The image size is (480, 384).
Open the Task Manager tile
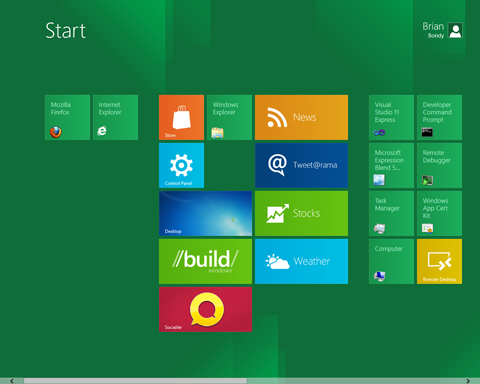tap(391, 213)
